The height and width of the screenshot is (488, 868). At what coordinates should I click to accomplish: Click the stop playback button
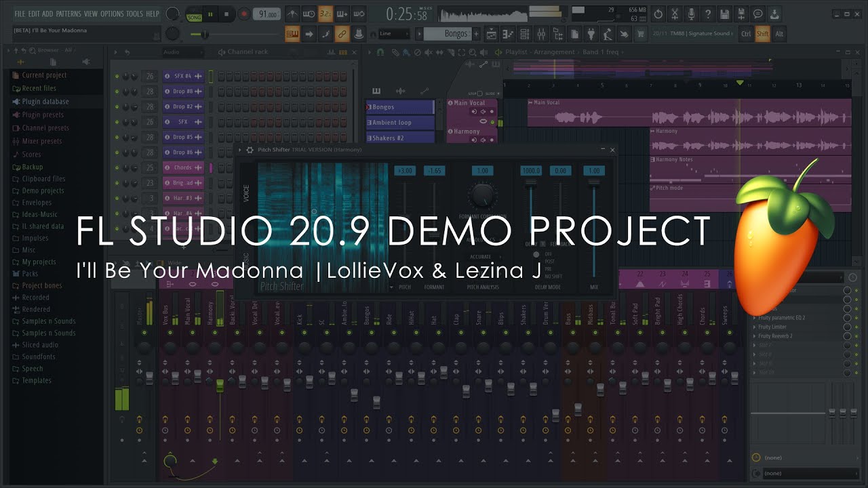pyautogui.click(x=226, y=14)
